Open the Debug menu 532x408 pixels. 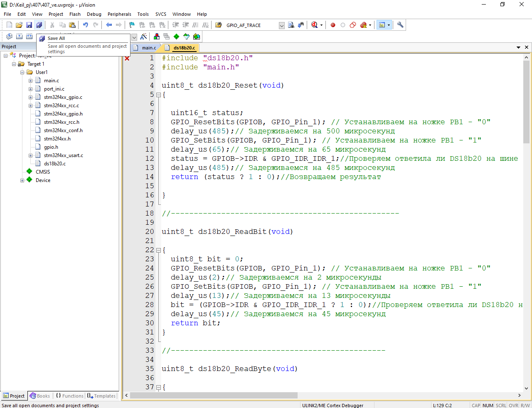tap(94, 14)
